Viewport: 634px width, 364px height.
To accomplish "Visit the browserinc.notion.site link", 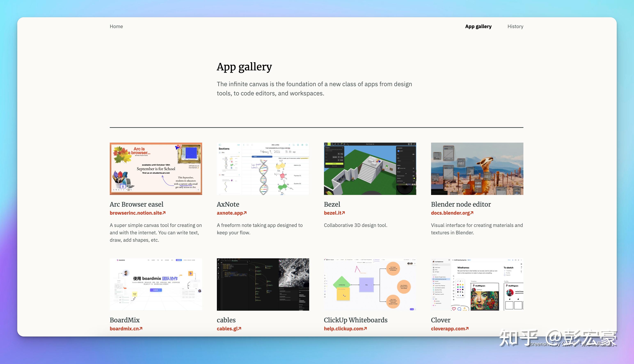I will click(x=138, y=213).
